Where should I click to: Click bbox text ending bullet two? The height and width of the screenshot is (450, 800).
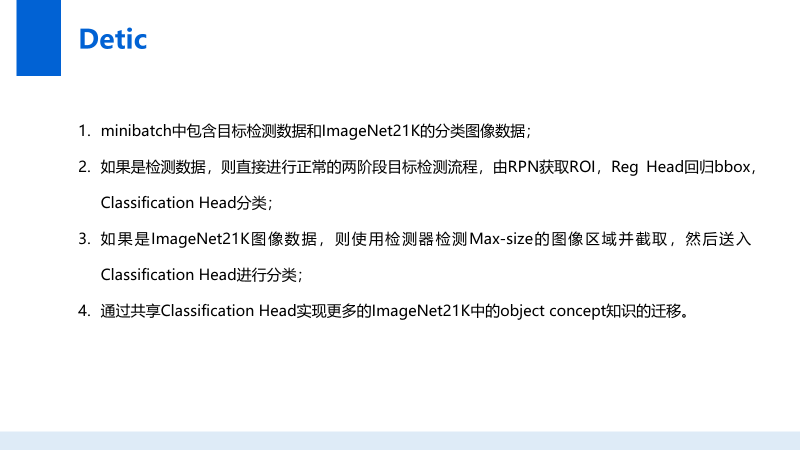click(x=732, y=167)
